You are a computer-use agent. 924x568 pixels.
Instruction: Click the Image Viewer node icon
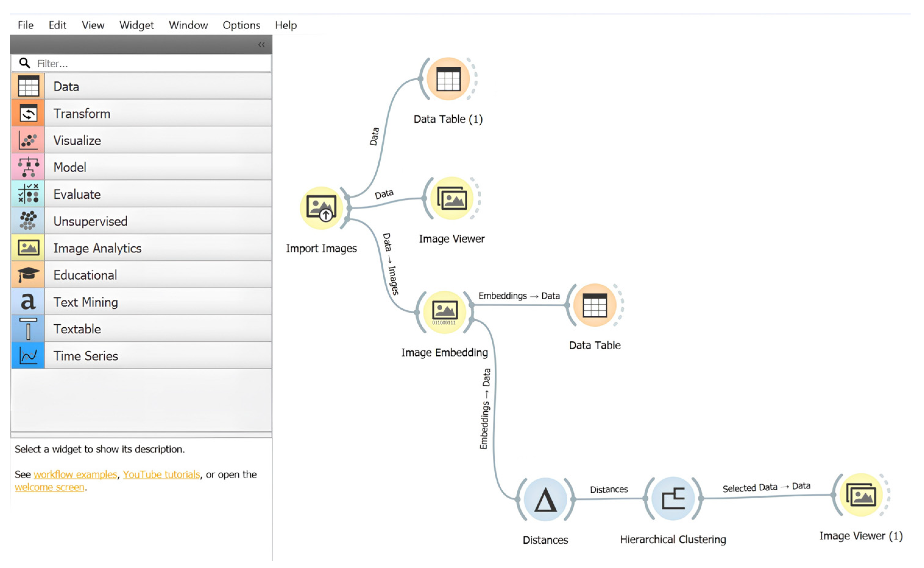click(452, 198)
